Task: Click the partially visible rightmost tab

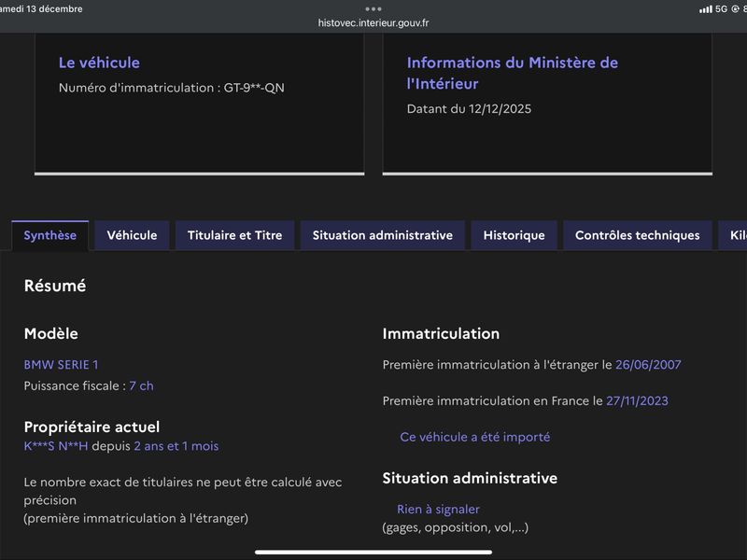Action: (x=732, y=235)
